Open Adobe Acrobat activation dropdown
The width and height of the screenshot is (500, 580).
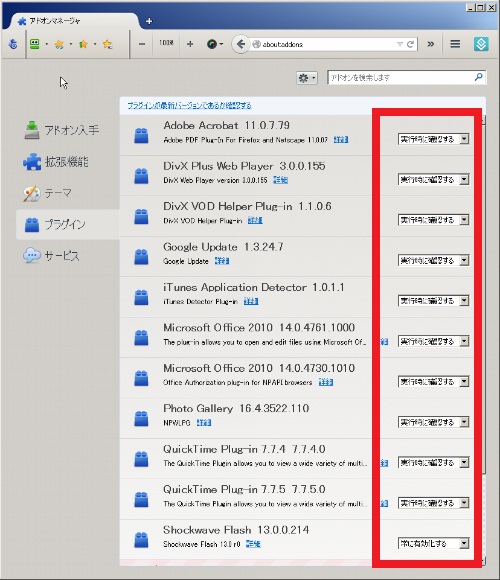click(433, 139)
